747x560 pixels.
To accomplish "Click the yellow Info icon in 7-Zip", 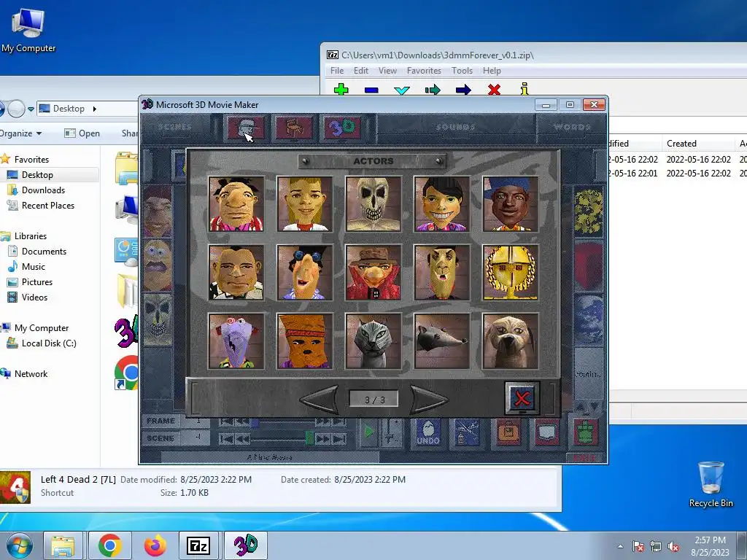I will point(525,89).
